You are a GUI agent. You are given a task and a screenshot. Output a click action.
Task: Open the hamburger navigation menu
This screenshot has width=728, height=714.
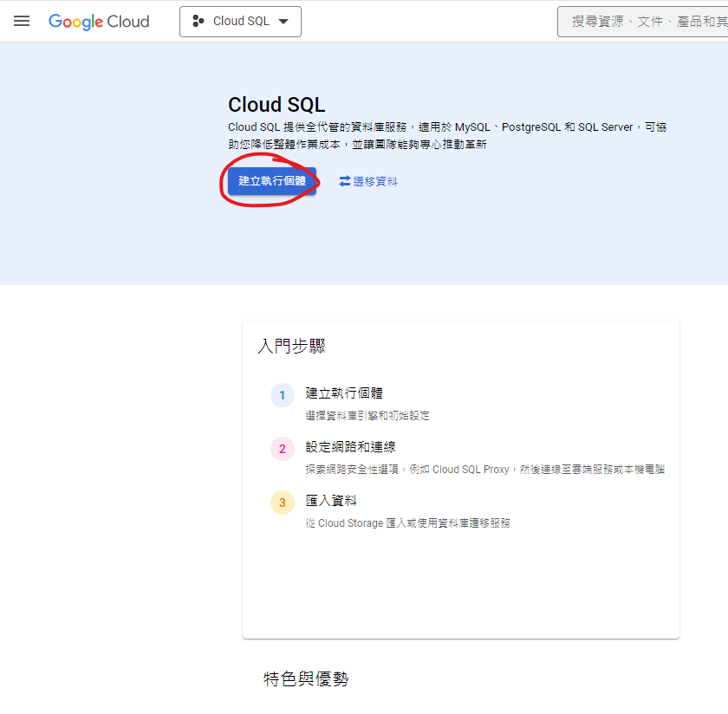click(22, 21)
